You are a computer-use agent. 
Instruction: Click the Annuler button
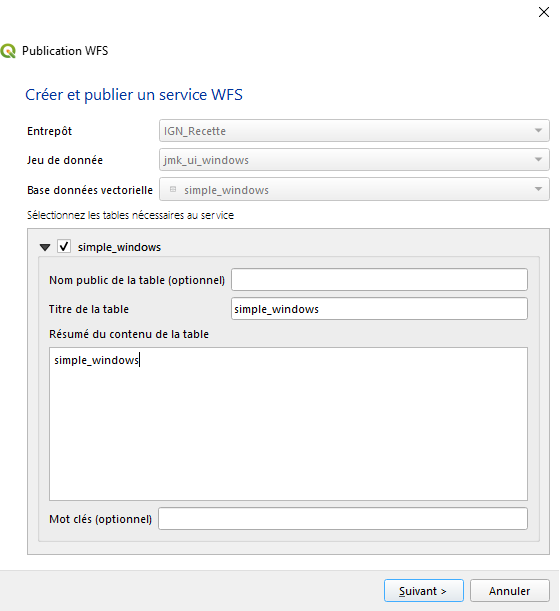click(510, 591)
